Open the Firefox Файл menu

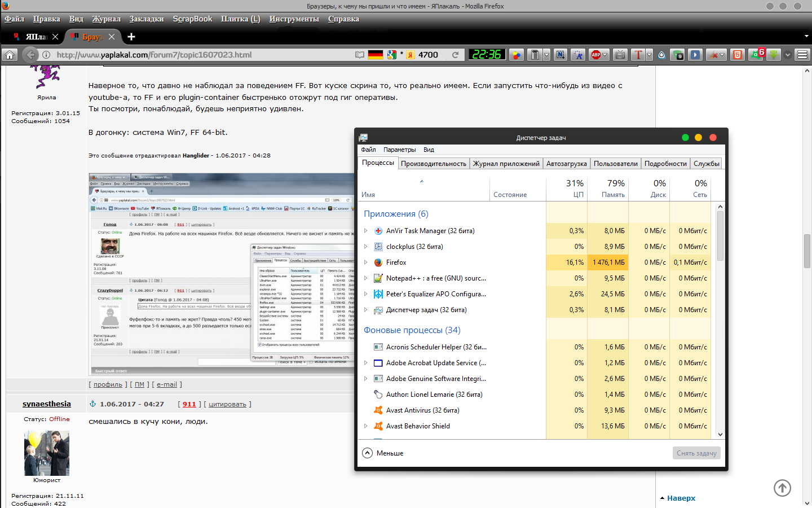tap(15, 19)
